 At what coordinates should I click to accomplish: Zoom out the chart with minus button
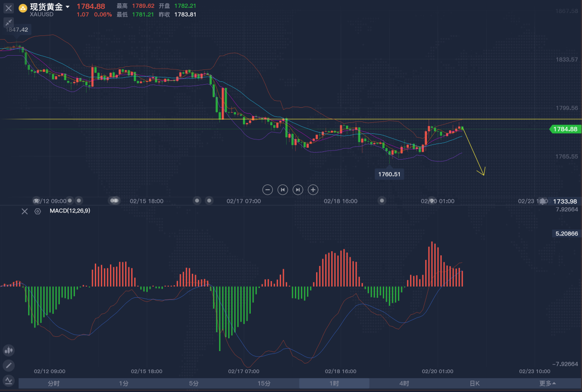[268, 190]
